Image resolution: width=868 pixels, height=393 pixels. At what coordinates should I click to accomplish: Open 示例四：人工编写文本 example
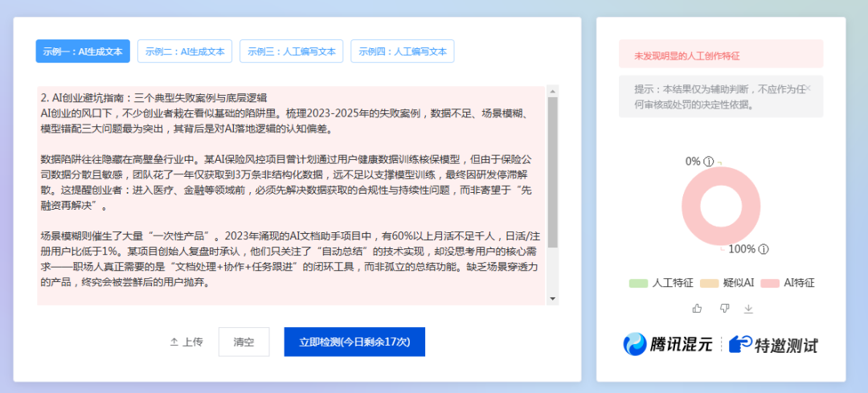point(402,51)
